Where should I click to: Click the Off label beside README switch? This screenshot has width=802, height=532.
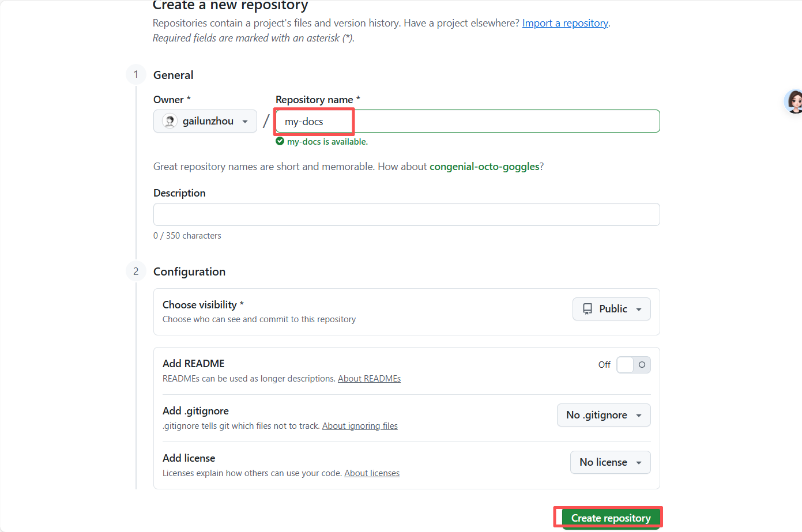(604, 365)
